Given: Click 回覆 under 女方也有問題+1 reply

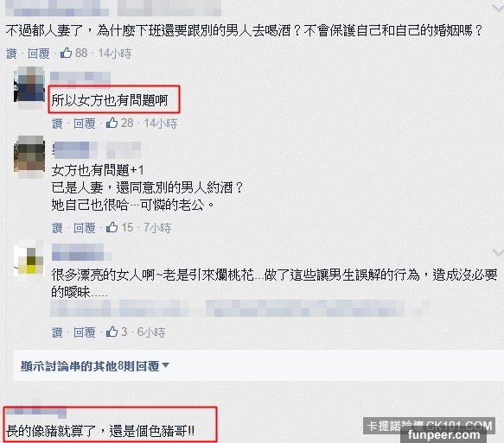Looking at the screenshot, I should tap(84, 228).
